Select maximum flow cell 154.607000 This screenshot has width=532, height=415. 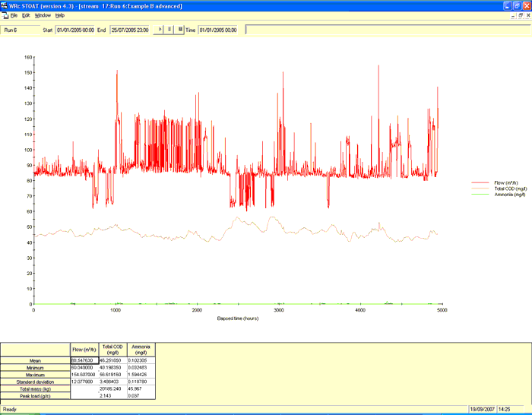click(84, 375)
